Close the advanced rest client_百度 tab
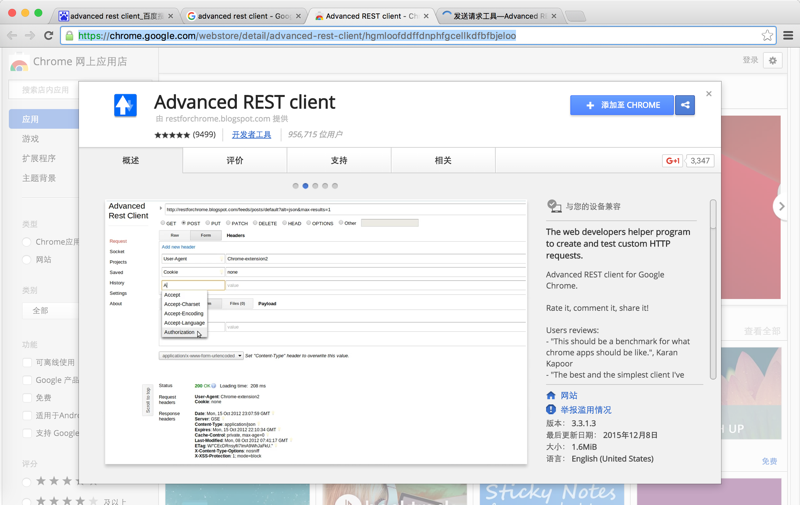Image resolution: width=800 pixels, height=505 pixels. (x=170, y=16)
